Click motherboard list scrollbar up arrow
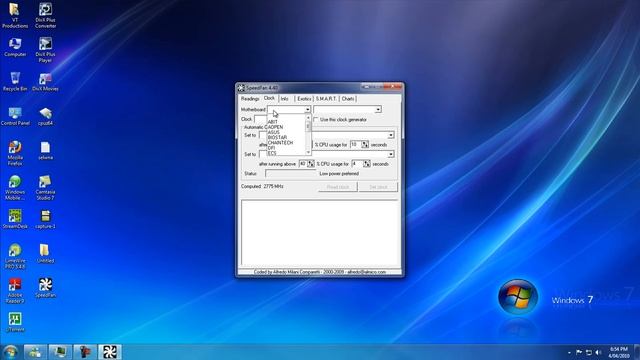Screen dimensions: 640x360 click(308, 118)
